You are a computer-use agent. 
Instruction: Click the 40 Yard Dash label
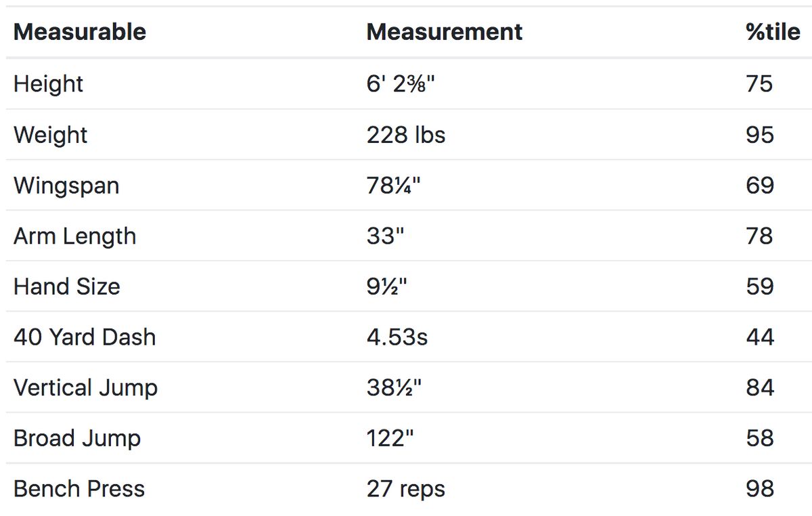click(85, 337)
